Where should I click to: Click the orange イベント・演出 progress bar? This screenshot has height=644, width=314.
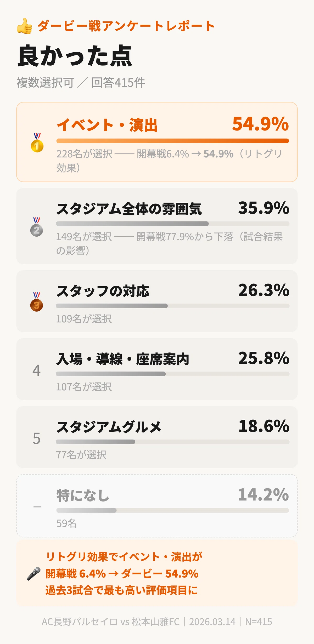[x=173, y=141]
